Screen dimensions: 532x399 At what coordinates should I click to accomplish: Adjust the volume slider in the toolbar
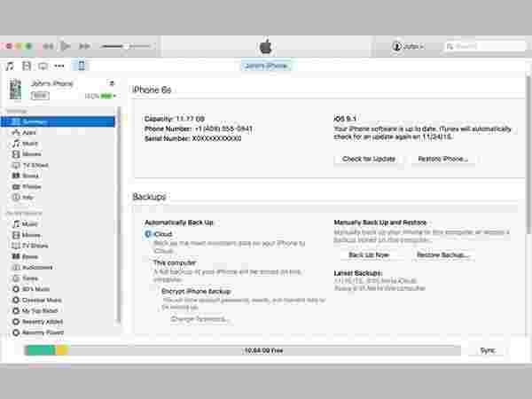[126, 46]
